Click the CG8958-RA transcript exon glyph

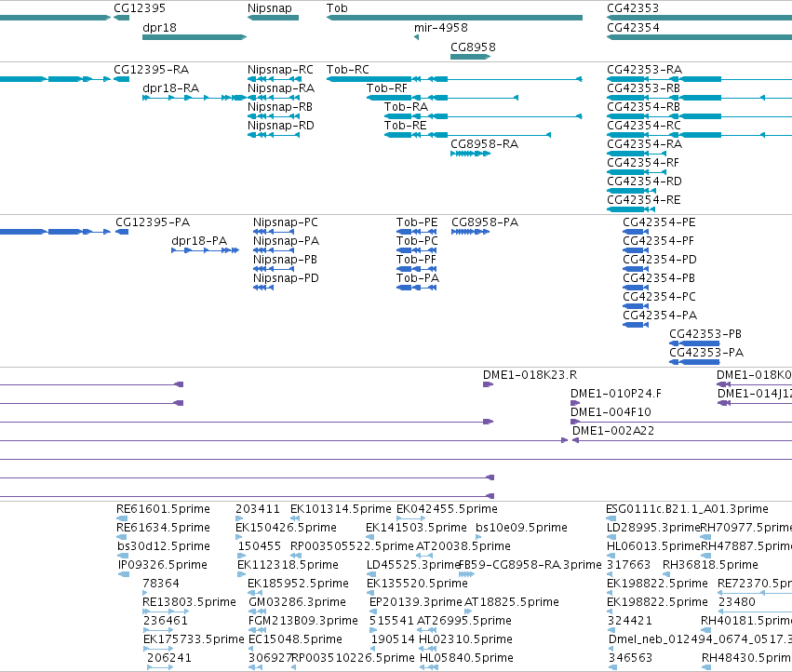click(x=470, y=154)
